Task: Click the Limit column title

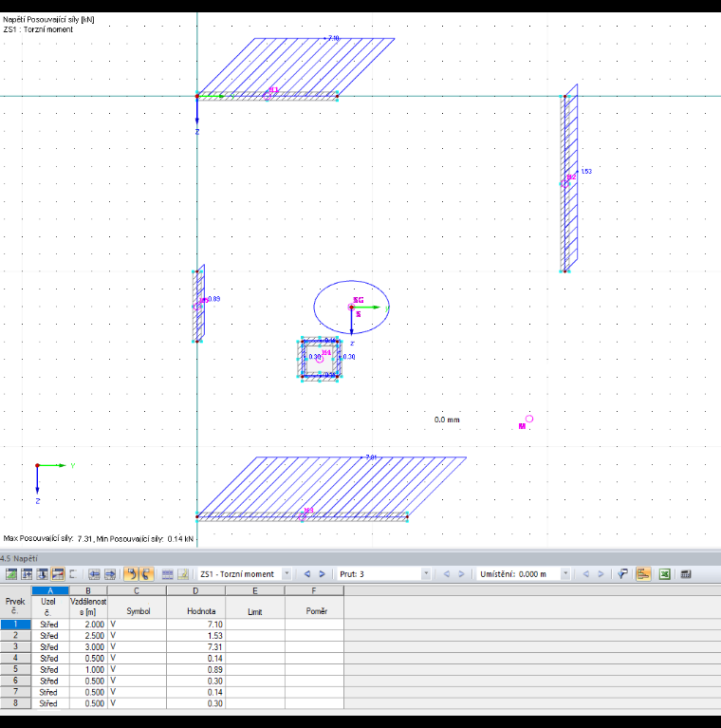Action: click(254, 611)
